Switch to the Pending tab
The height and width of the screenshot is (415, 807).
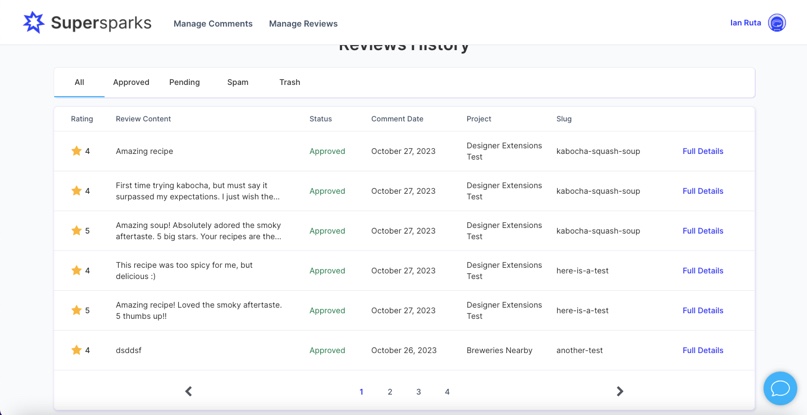(184, 82)
